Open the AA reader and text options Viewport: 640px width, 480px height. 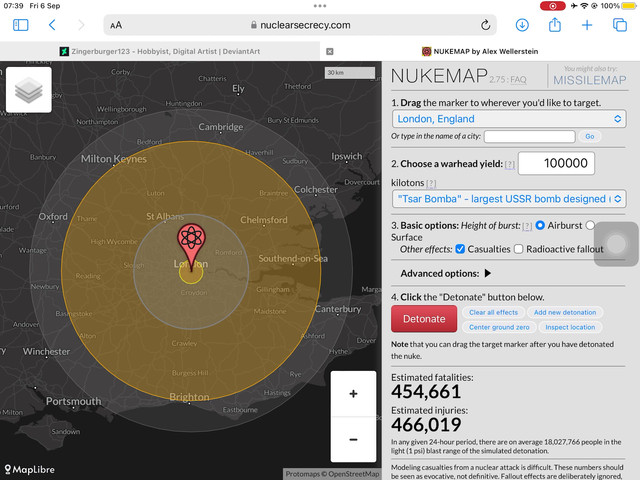point(116,25)
